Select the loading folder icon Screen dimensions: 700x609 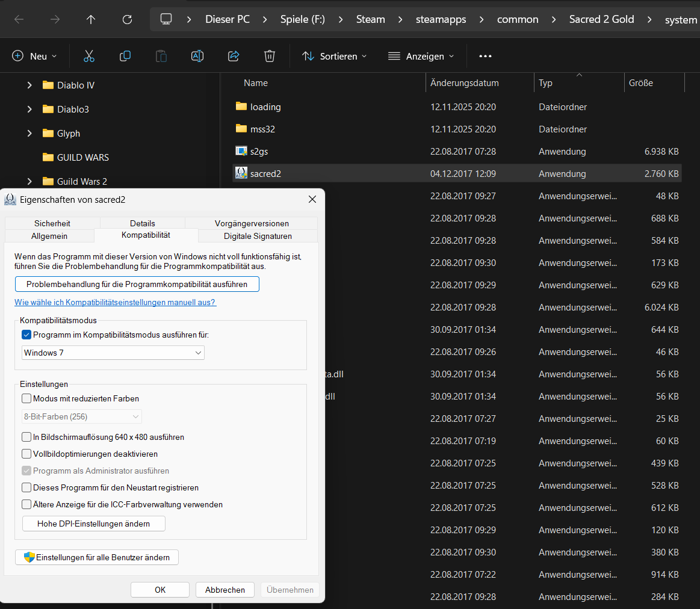click(x=241, y=107)
